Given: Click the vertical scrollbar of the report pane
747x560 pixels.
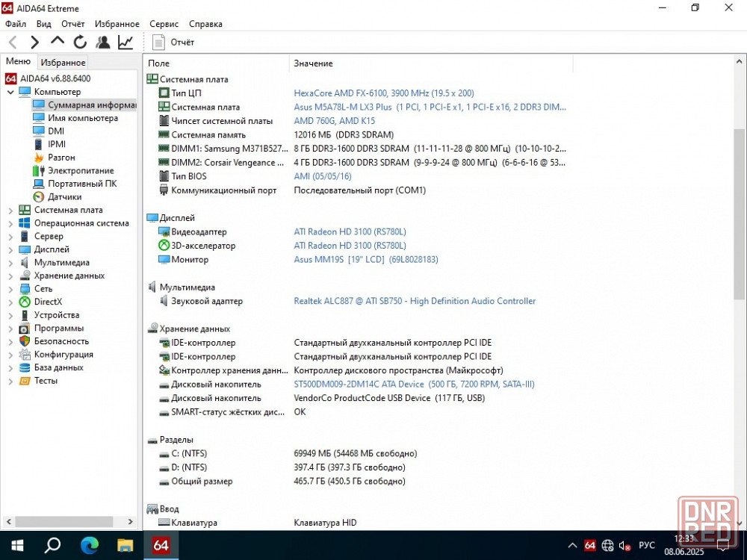Looking at the screenshot, I should click(739, 214).
